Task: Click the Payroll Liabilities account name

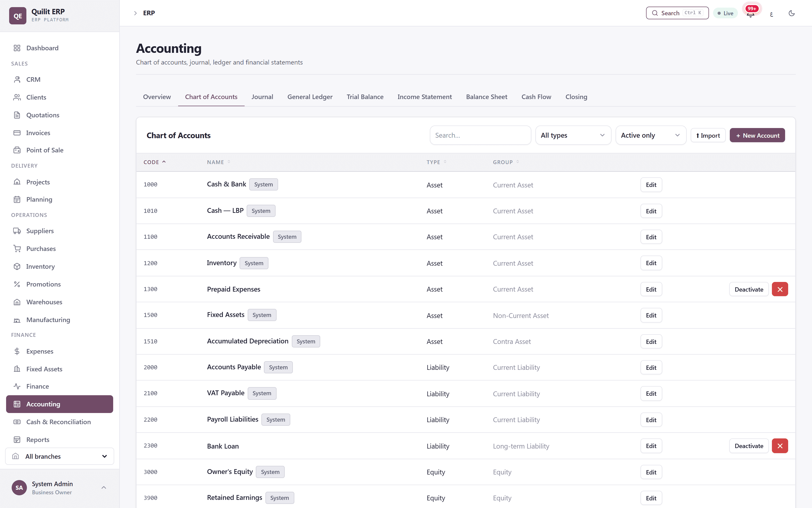Action: (232, 419)
